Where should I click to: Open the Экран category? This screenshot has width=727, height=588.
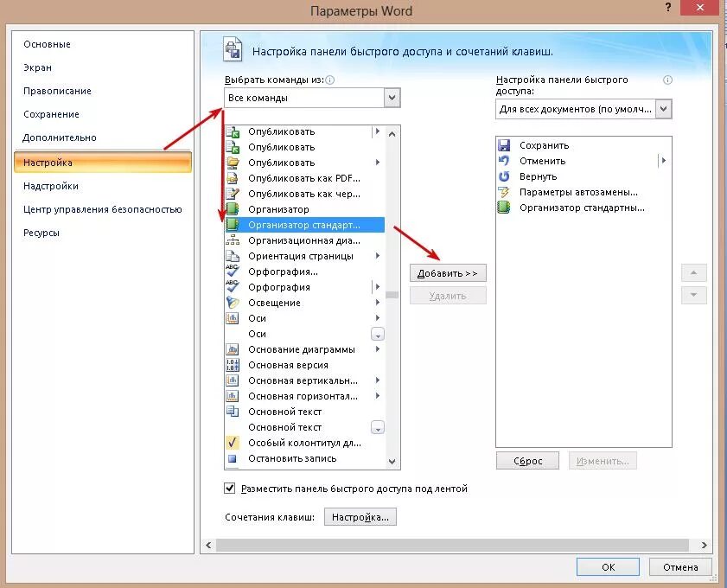click(x=37, y=67)
